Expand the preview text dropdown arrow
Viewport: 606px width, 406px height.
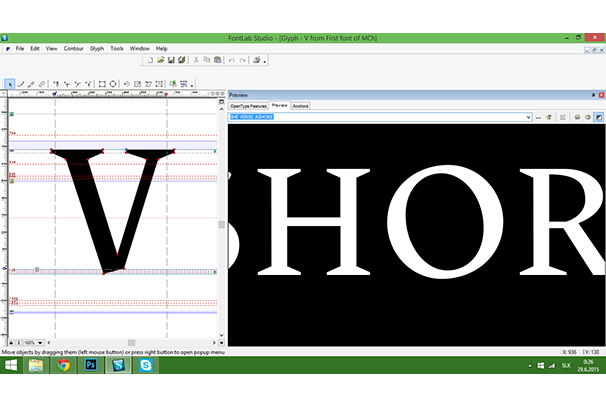point(526,117)
